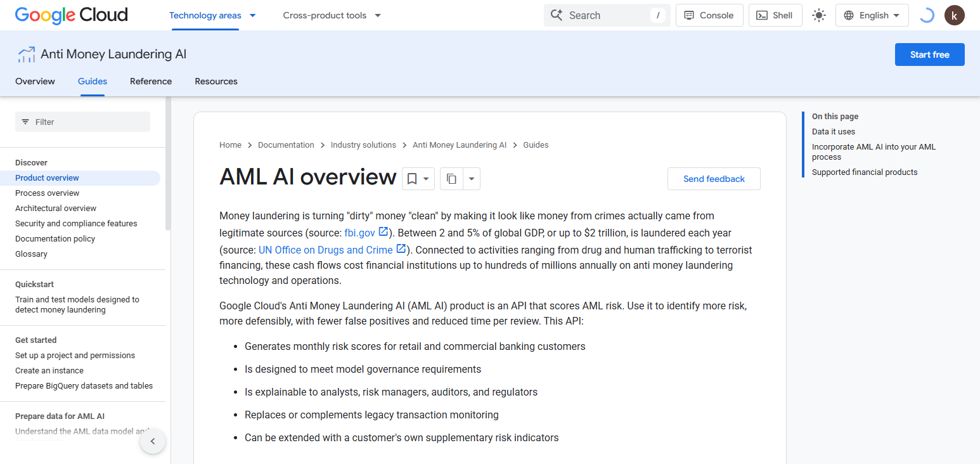
Task: Click the Send feedback button
Action: tap(714, 179)
